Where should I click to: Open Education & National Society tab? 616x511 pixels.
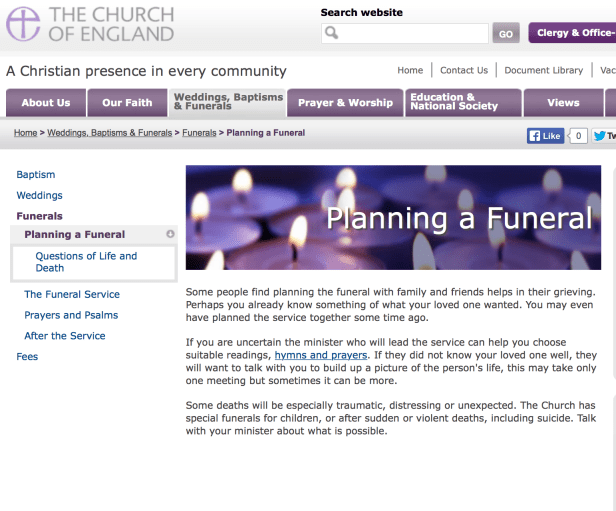pyautogui.click(x=464, y=103)
